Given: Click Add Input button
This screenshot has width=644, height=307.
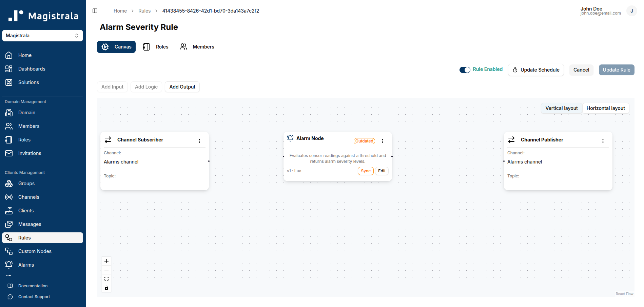Looking at the screenshot, I should point(112,87).
